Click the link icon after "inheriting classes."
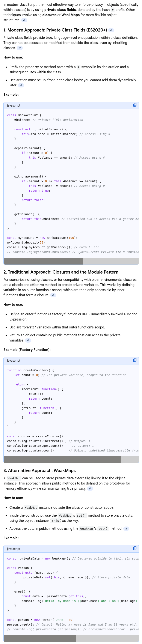The height and width of the screenshot is (644, 142). [20, 48]
